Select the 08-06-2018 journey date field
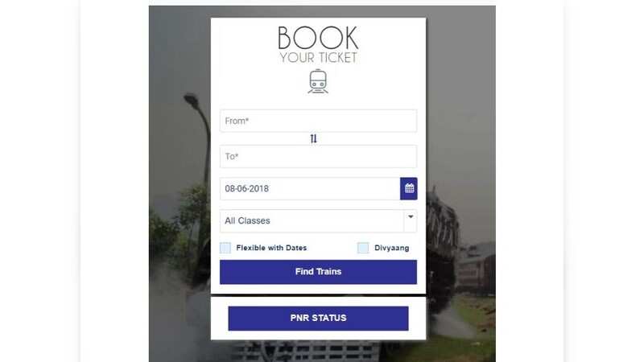The width and height of the screenshot is (644, 362). [310, 189]
